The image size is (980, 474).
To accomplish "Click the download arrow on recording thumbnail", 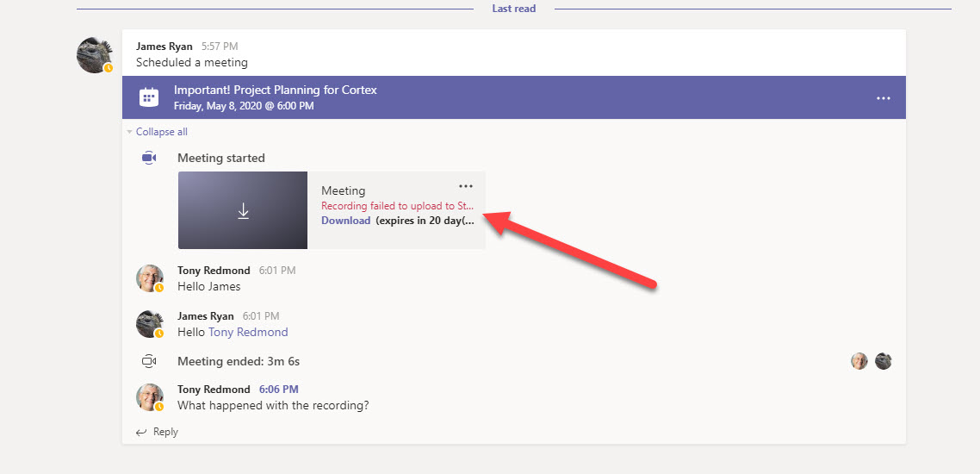I will pos(243,212).
